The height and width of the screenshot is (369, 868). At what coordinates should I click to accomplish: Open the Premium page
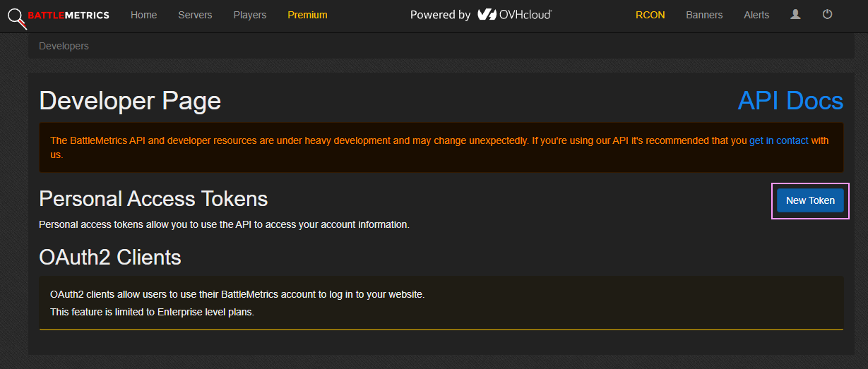(307, 15)
